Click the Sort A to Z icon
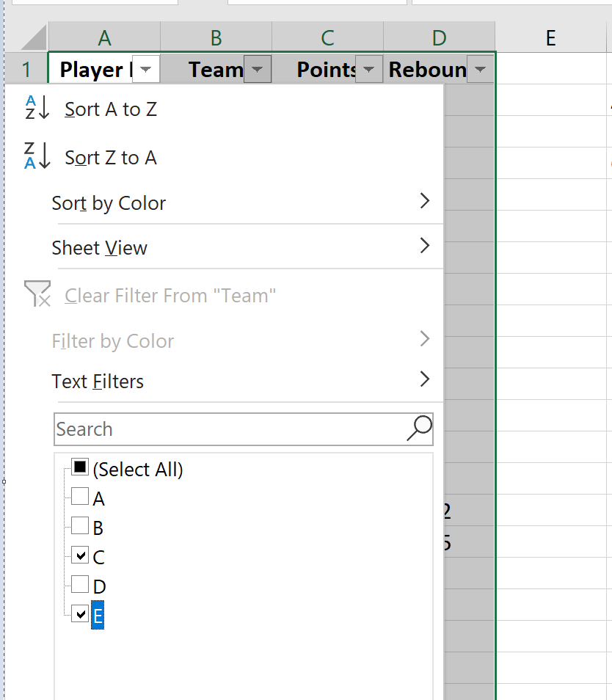 point(37,109)
